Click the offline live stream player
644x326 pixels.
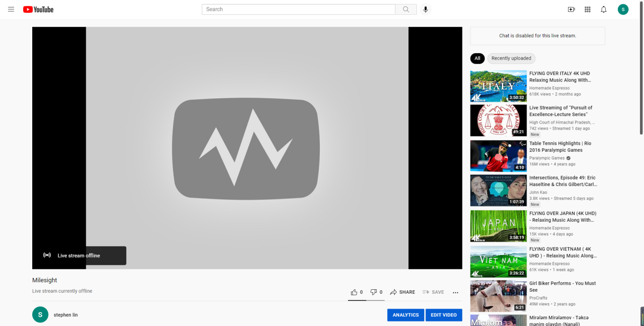[247, 148]
